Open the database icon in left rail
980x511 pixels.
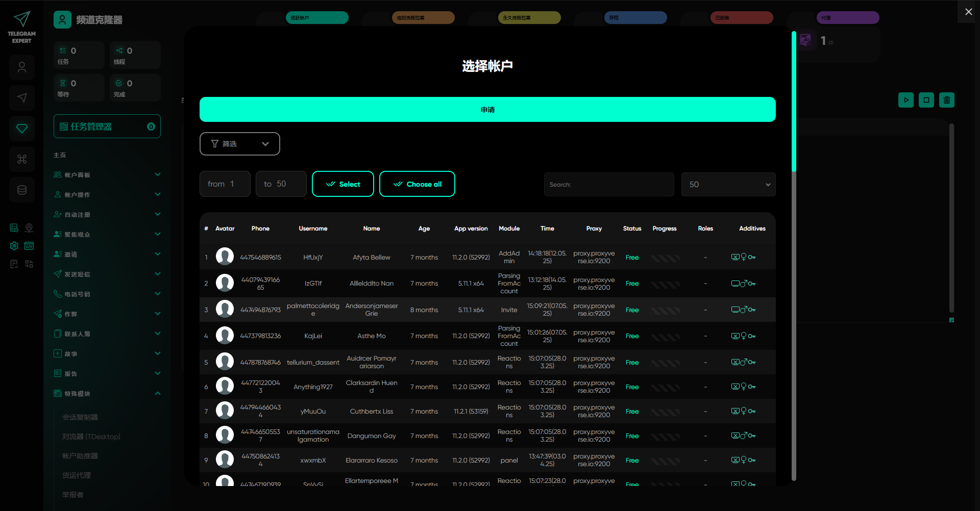22,190
